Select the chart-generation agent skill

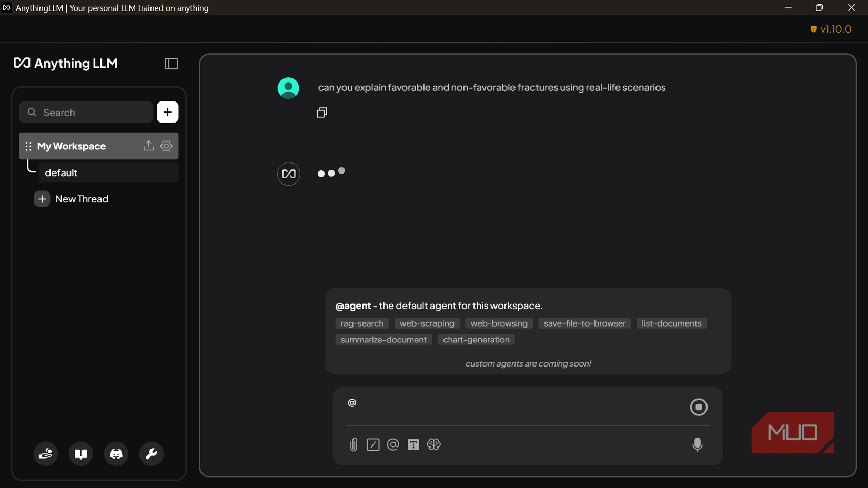point(476,339)
